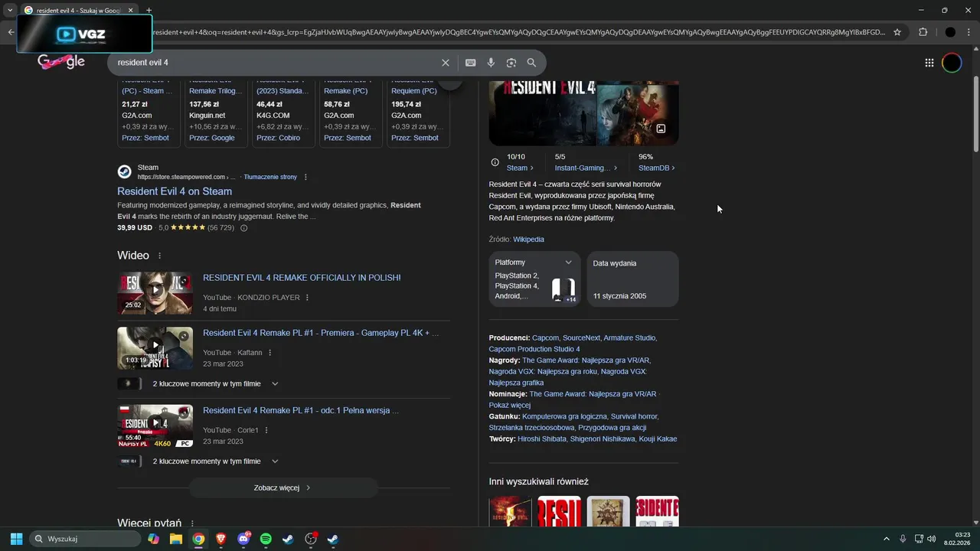Open a new browser tab

pos(149,10)
